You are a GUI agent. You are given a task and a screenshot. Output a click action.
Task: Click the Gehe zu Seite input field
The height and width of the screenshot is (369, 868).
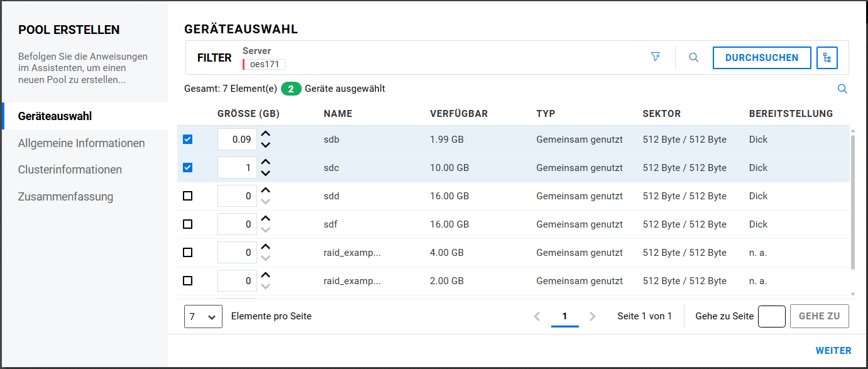(x=771, y=316)
